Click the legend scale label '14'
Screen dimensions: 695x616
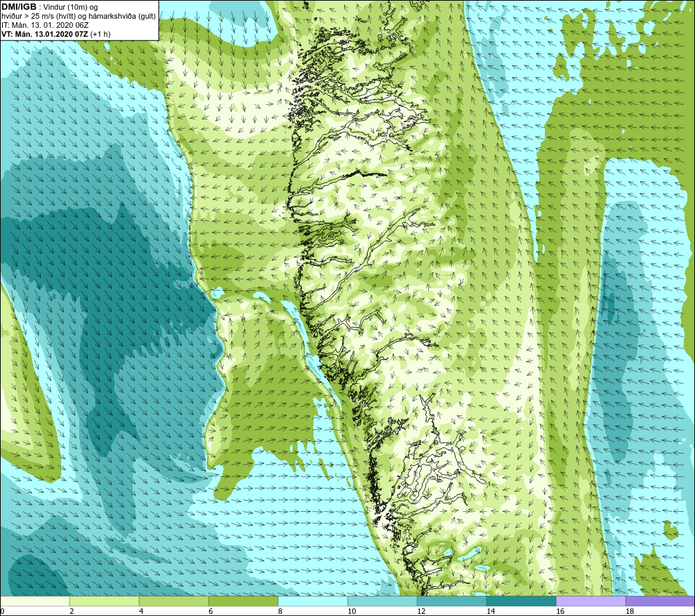click(x=491, y=612)
